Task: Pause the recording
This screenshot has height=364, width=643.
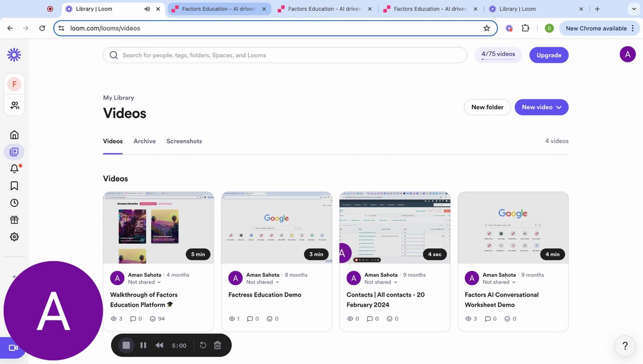Action: 143,345
